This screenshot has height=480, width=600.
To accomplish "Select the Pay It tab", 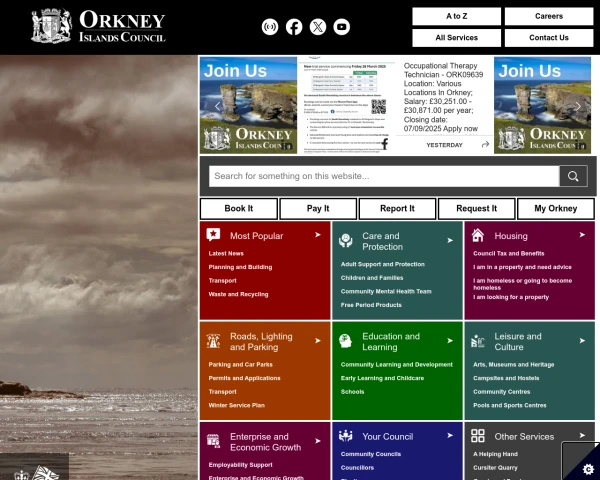I will pyautogui.click(x=318, y=209).
